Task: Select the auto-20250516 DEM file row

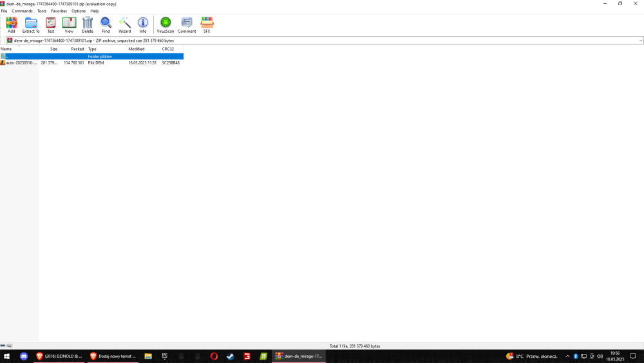Action: click(x=91, y=63)
